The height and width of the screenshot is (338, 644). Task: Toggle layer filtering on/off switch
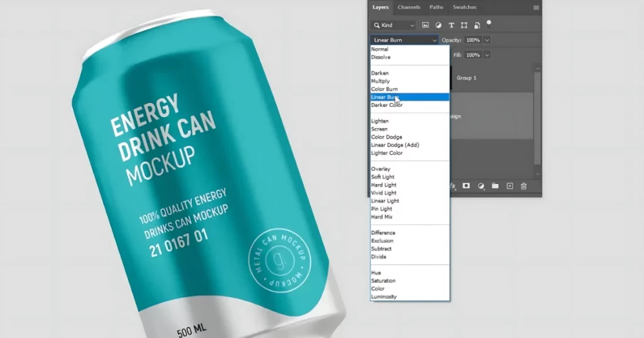489,25
